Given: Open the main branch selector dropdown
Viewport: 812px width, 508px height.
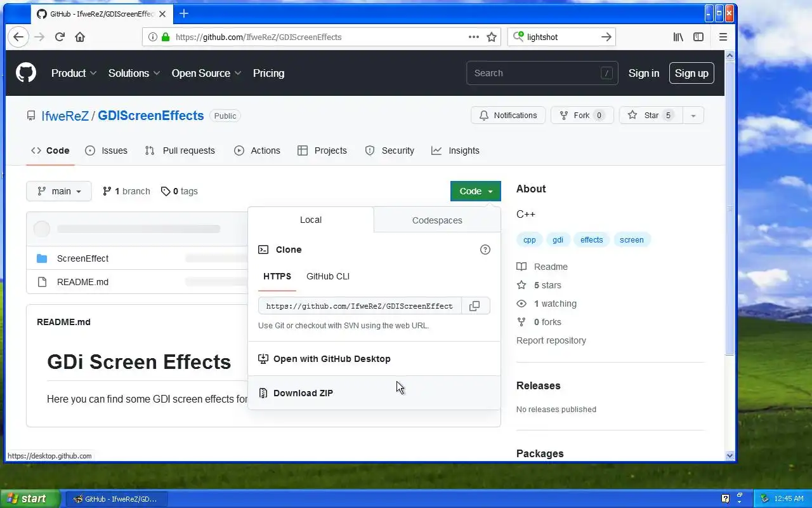Looking at the screenshot, I should [x=59, y=191].
